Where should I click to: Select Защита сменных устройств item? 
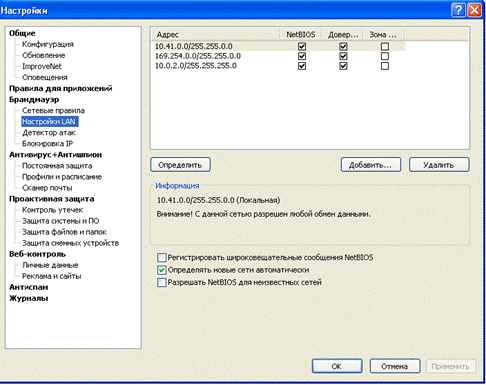tap(70, 243)
